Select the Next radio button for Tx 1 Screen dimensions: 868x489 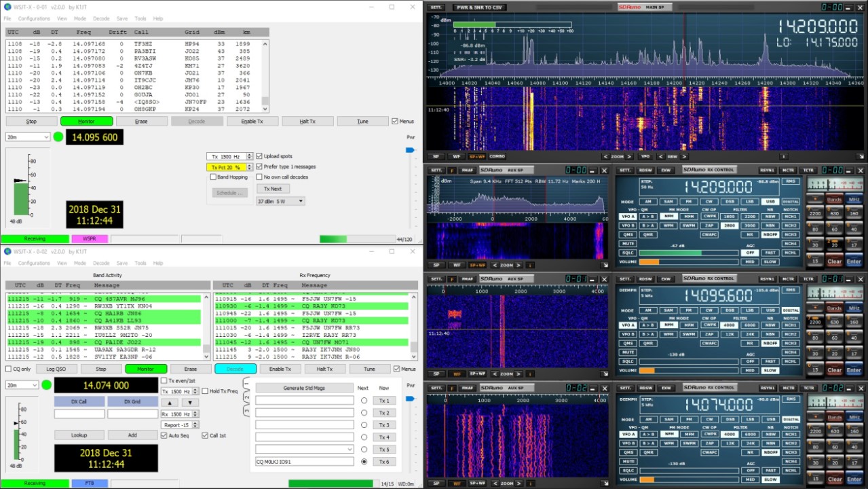click(x=364, y=401)
